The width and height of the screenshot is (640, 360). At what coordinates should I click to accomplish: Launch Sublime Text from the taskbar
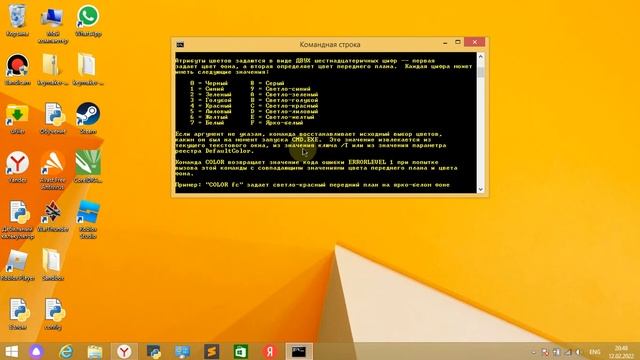[x=211, y=351]
